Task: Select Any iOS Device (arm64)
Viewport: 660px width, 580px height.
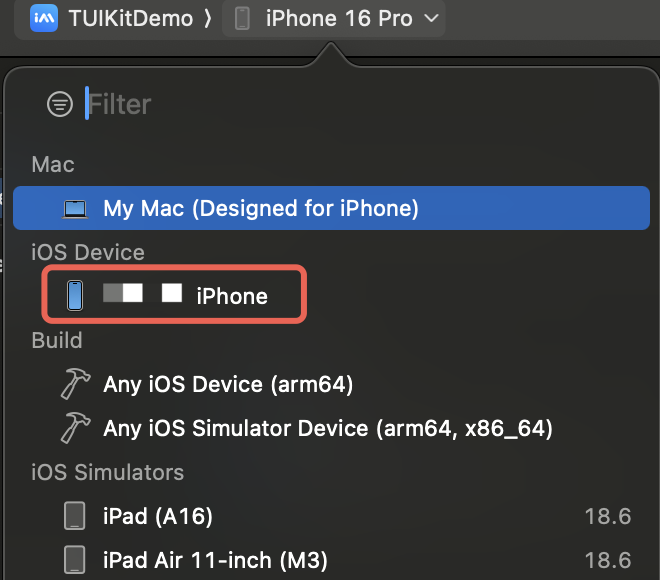Action: (x=227, y=384)
